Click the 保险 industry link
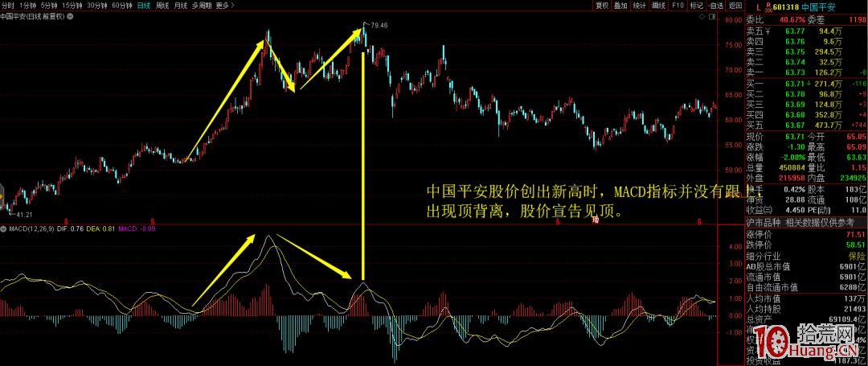868x366 pixels. 858,256
